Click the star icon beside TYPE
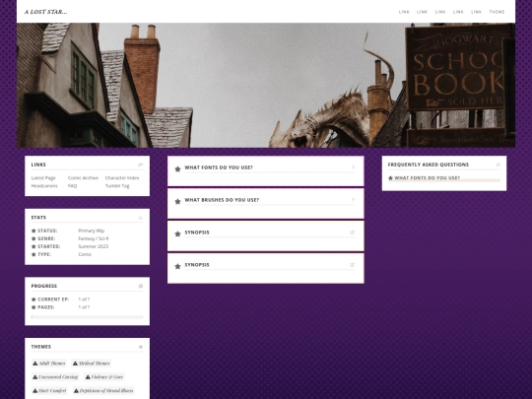 click(33, 254)
